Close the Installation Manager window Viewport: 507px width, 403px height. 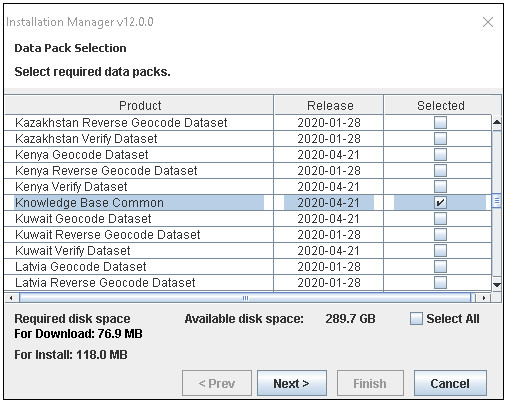pyautogui.click(x=488, y=22)
